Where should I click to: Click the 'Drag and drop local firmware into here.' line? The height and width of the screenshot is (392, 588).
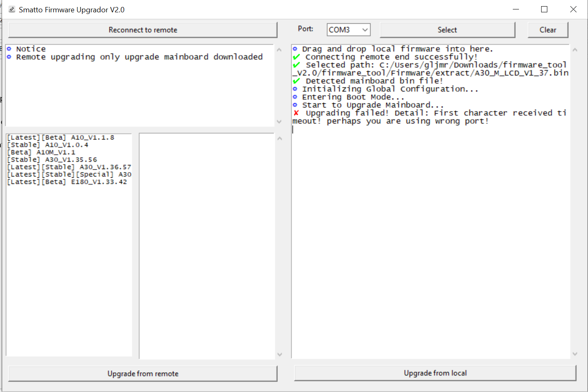pyautogui.click(x=397, y=49)
